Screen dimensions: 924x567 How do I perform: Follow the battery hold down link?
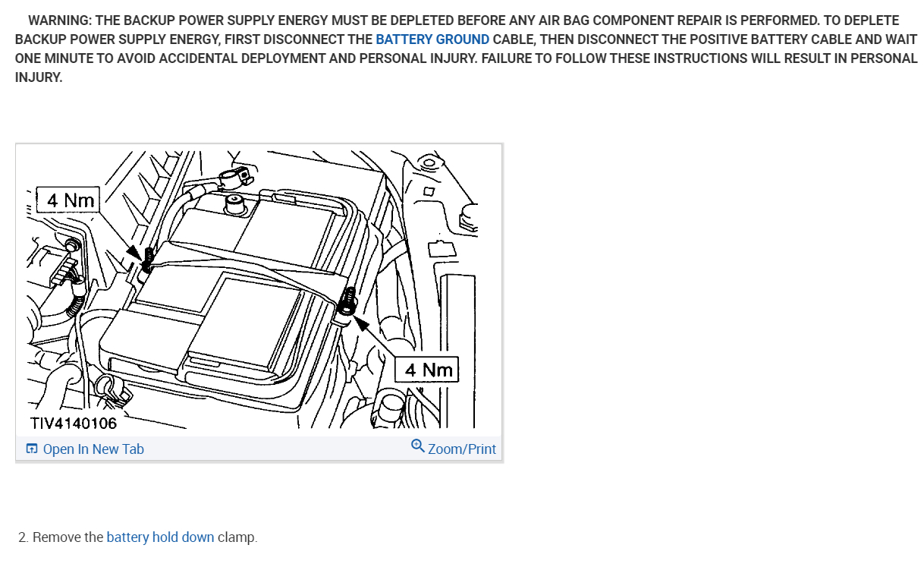point(160,537)
